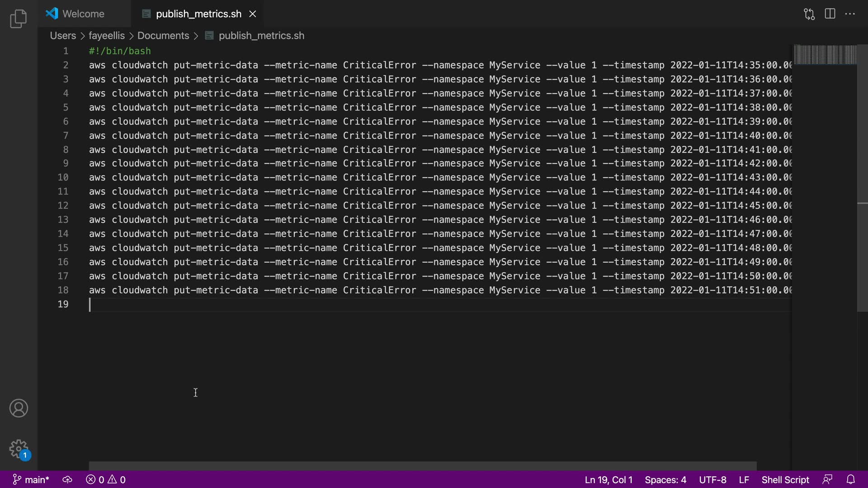
Task: Click the minimap code preview
Action: click(825, 55)
